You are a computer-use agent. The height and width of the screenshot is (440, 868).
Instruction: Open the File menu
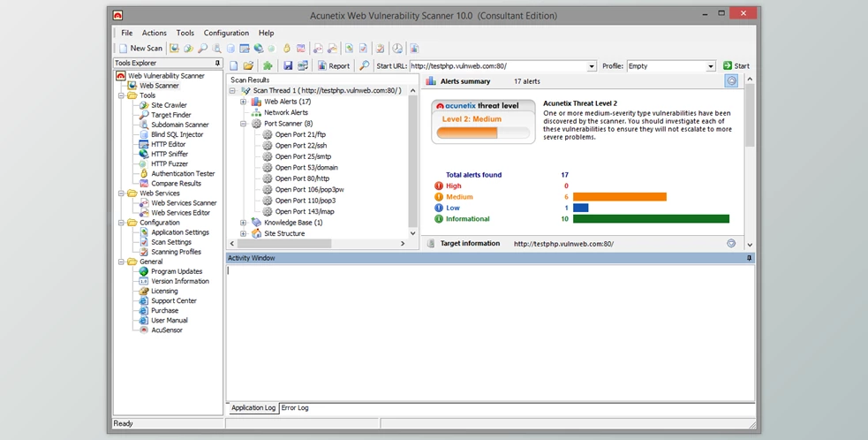click(x=127, y=33)
